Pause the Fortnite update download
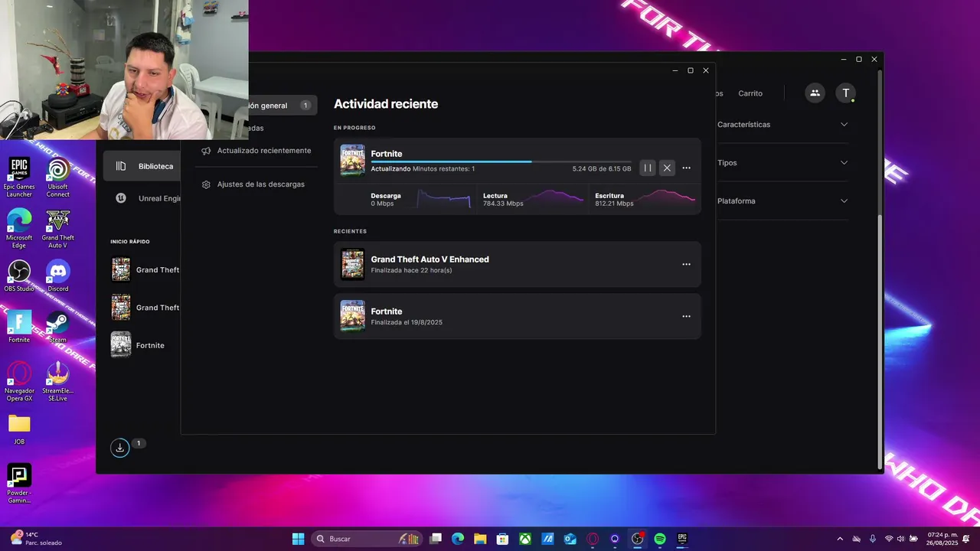The image size is (980, 551). tap(648, 168)
